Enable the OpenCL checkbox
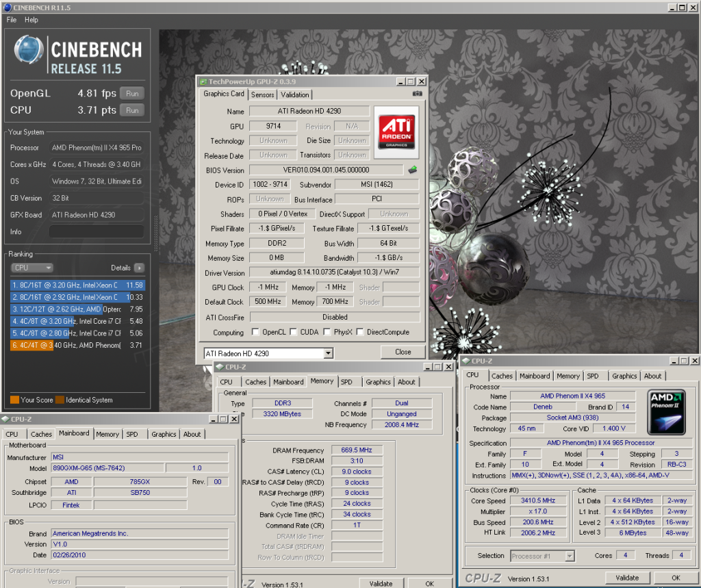 coord(255,333)
